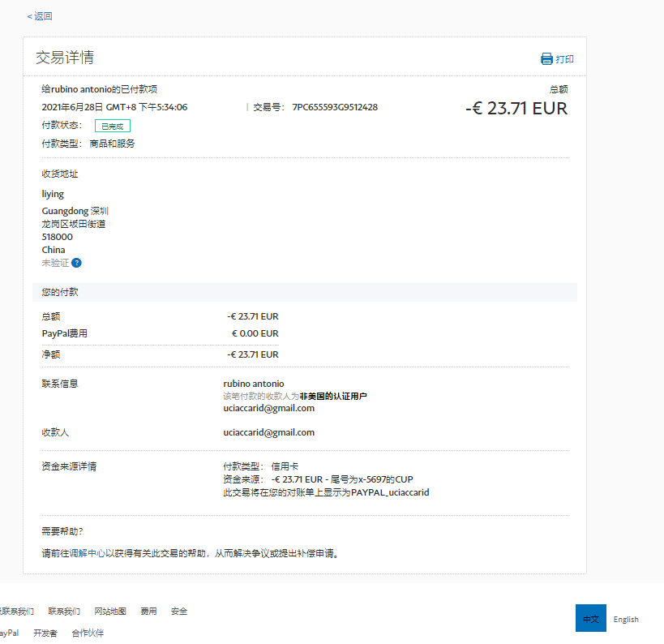This screenshot has height=644, width=664.
Task: Switch language to English
Action: (x=625, y=619)
